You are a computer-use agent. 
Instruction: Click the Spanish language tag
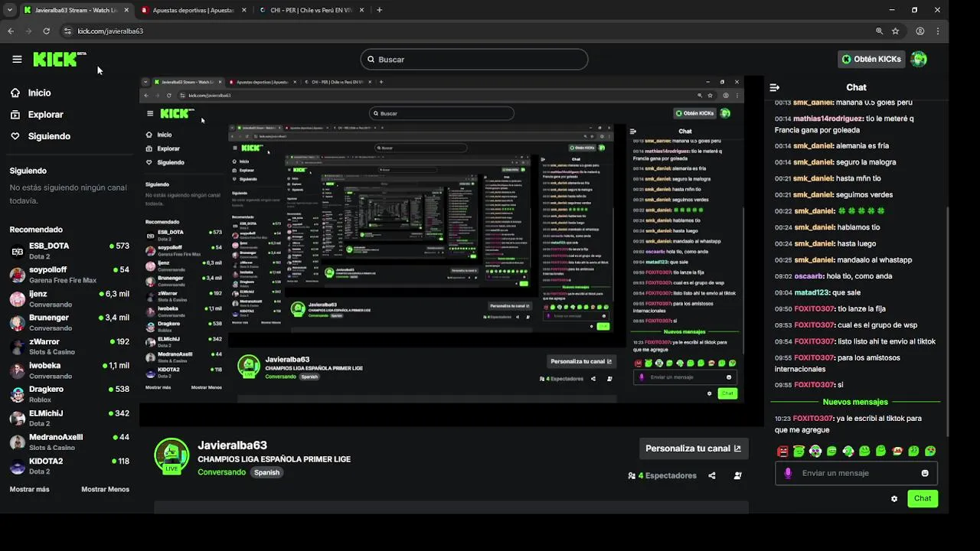[266, 472]
